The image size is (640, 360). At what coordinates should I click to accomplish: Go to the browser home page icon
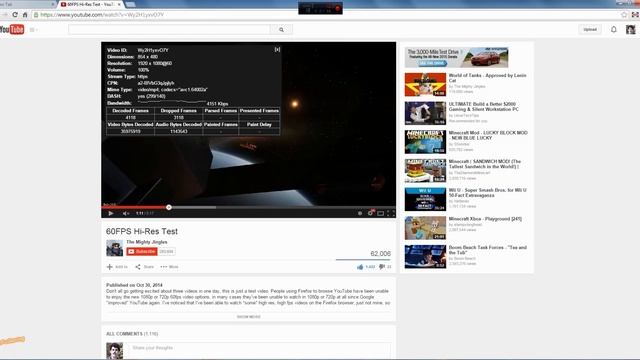point(25,15)
